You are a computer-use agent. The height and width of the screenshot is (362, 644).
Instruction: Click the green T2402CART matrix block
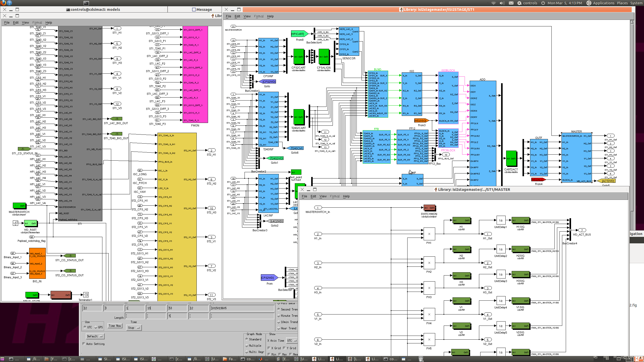(x=299, y=117)
